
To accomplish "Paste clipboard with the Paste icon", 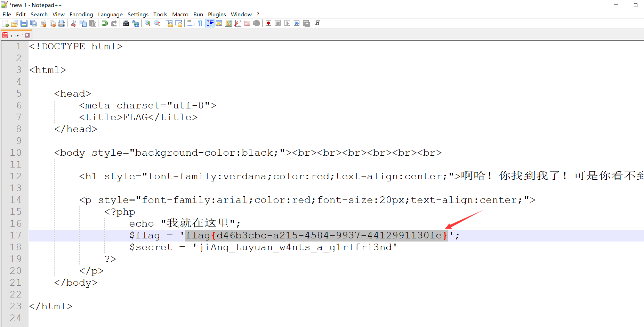I will 92,23.
